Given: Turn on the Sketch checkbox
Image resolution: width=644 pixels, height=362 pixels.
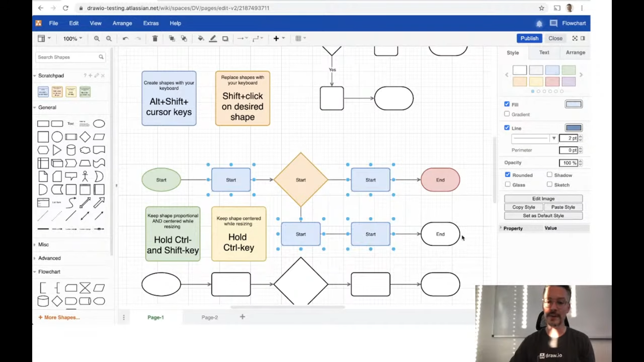Looking at the screenshot, I should coord(549,185).
